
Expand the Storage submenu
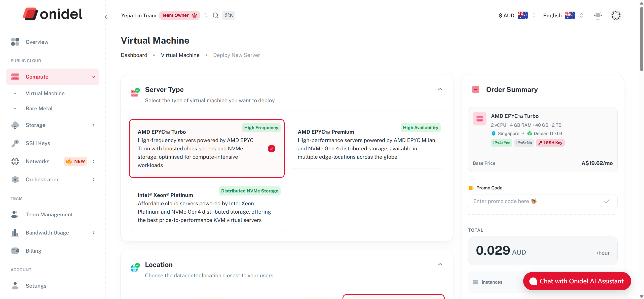(93, 125)
